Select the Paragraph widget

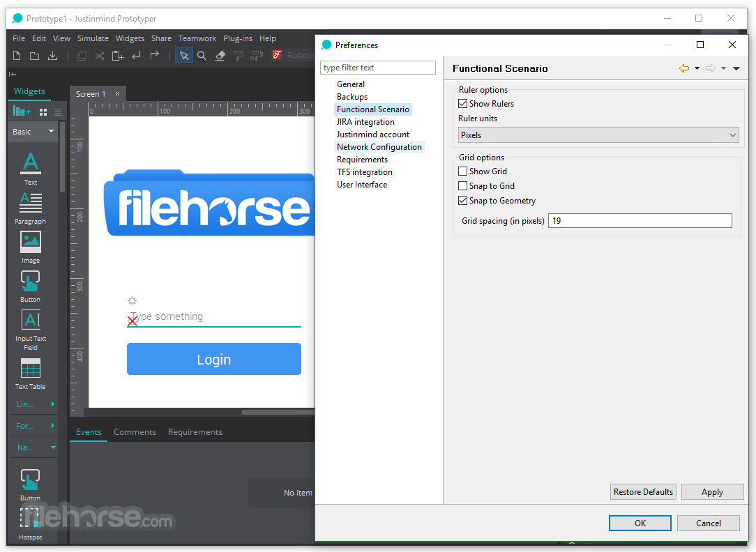(31, 208)
